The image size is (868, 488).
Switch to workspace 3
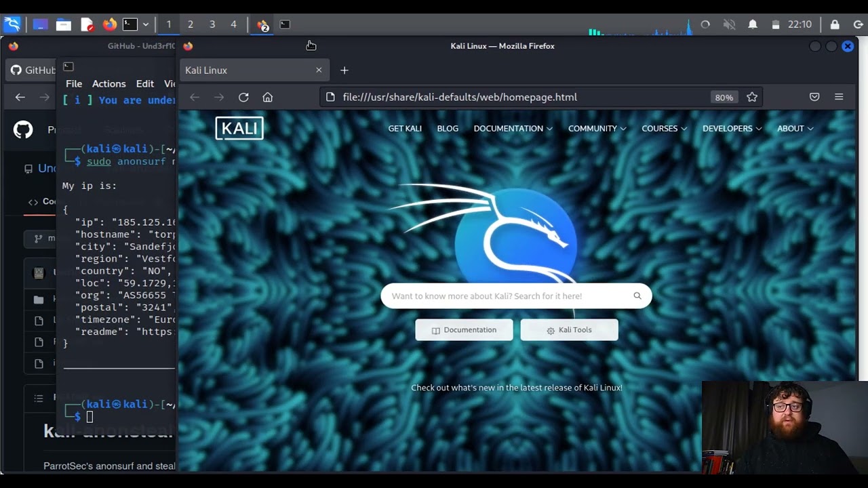212,24
